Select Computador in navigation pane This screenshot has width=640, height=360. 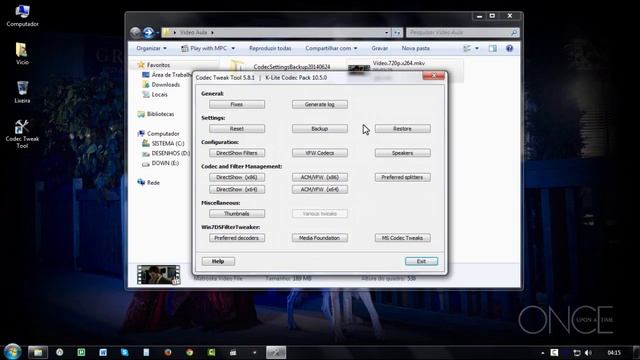coord(163,133)
